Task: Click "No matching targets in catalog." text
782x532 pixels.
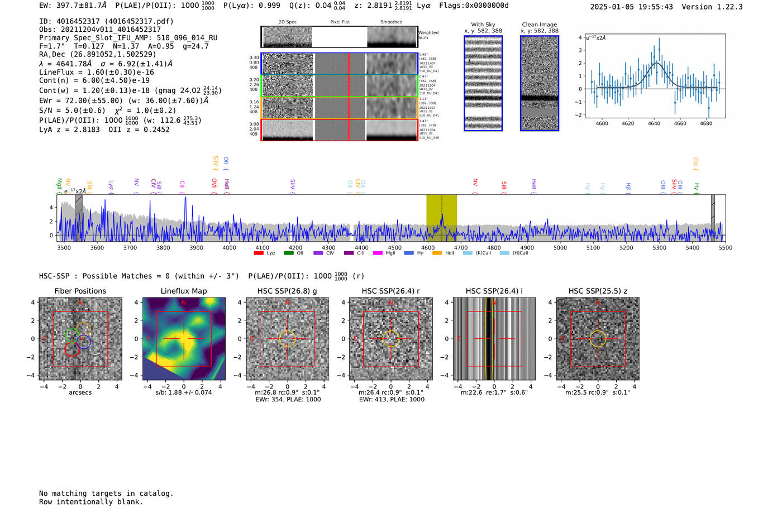Action: coord(106,493)
